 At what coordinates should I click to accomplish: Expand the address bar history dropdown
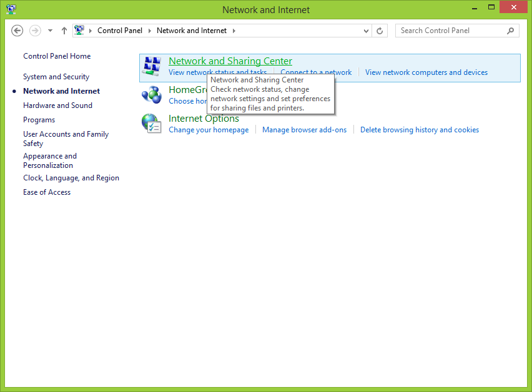(x=366, y=31)
